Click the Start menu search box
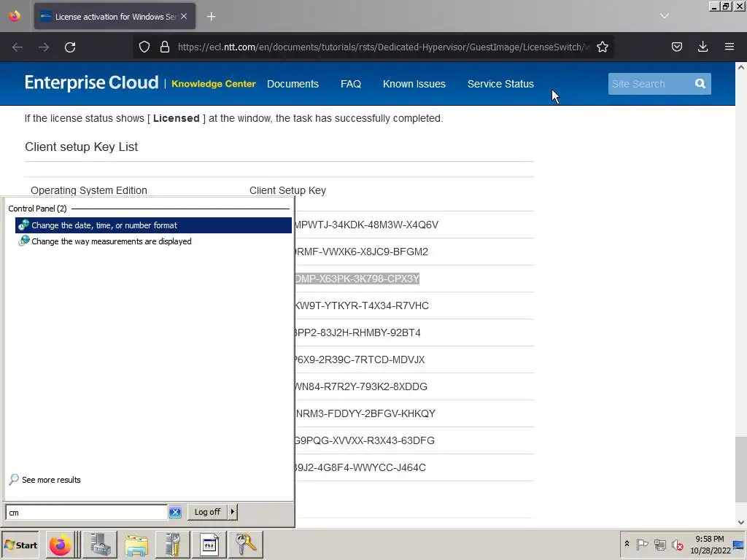The height and width of the screenshot is (560, 747). point(86,513)
